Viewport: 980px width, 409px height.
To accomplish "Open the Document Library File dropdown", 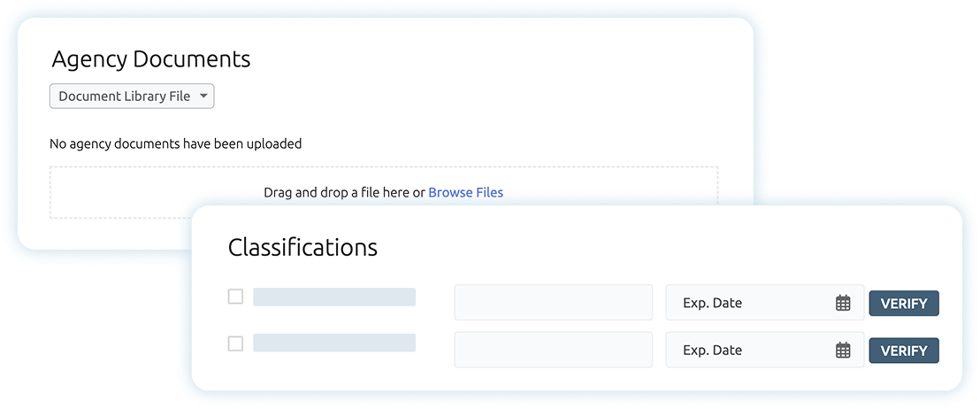I will pyautogui.click(x=132, y=96).
